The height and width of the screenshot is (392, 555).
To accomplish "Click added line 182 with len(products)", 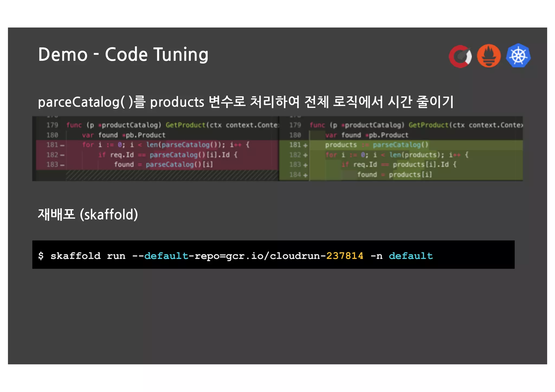I will pos(401,155).
